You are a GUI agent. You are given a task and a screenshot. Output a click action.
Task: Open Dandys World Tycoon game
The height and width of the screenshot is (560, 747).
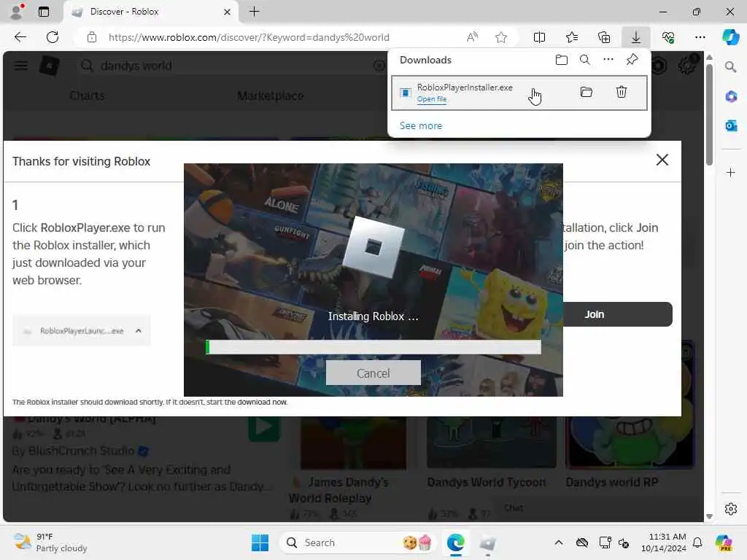tap(486, 482)
